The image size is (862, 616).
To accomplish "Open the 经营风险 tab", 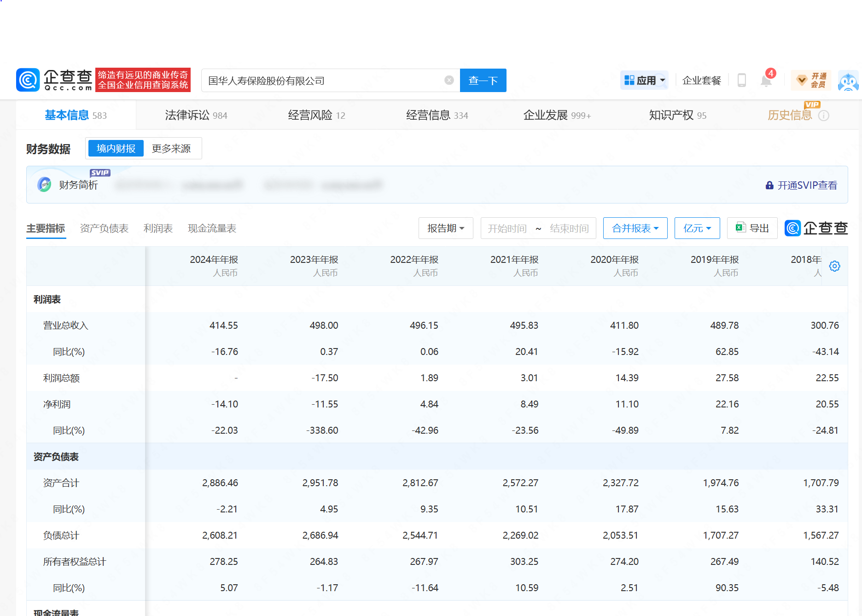I will pyautogui.click(x=316, y=115).
